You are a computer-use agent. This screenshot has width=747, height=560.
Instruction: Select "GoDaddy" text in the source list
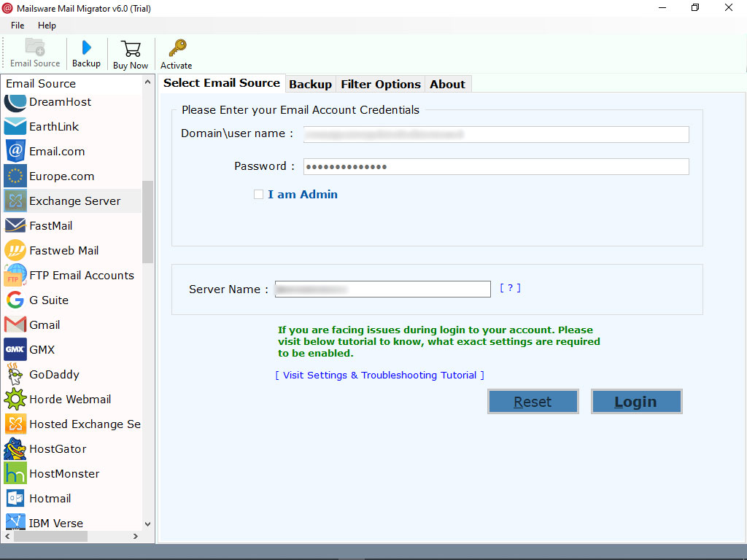(x=54, y=375)
